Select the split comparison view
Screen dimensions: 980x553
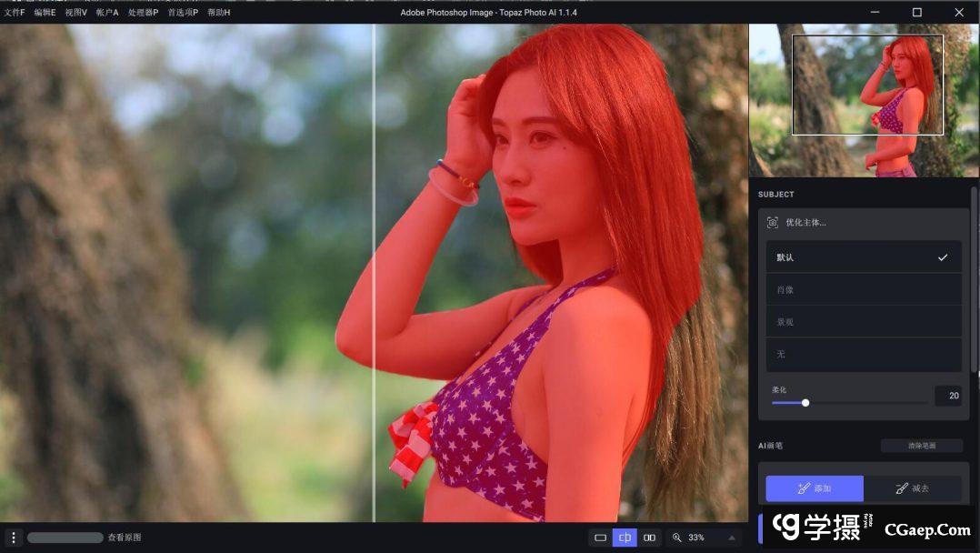tap(625, 538)
